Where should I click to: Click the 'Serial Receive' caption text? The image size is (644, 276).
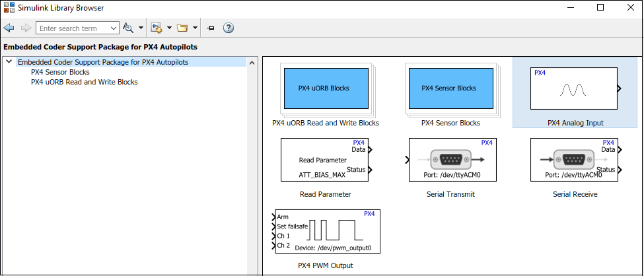point(575,194)
